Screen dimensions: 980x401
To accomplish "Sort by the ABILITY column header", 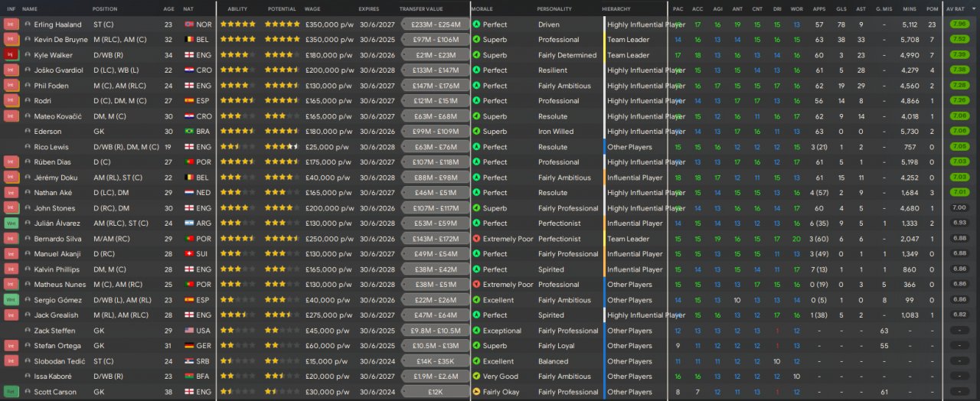I will point(237,8).
